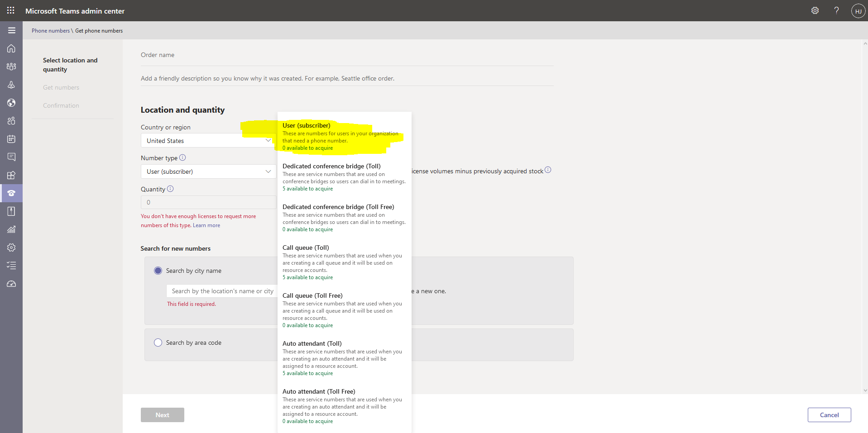The image size is (868, 433).
Task: Click the Next button
Action: click(163, 415)
